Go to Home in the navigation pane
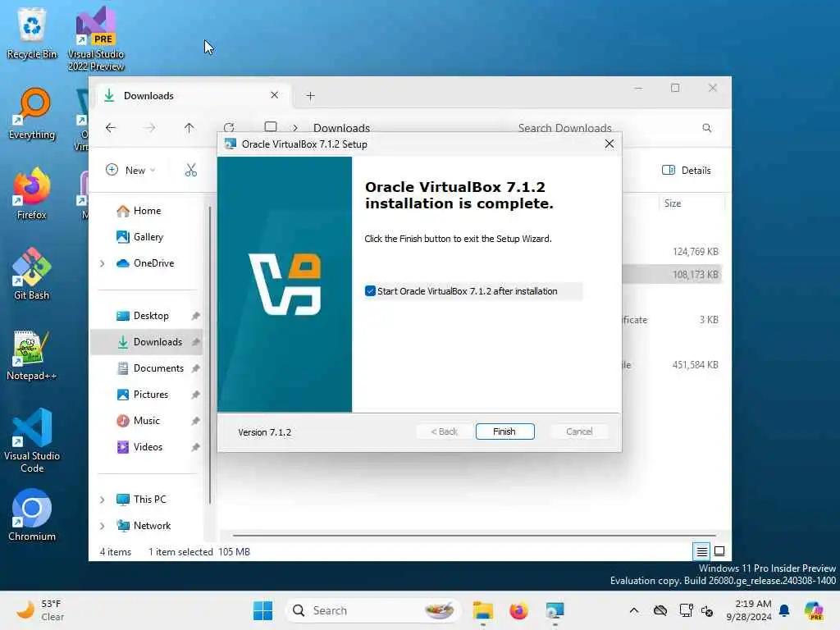 tap(148, 211)
